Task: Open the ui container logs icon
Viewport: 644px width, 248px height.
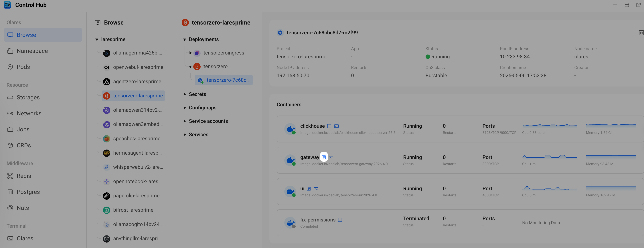Action: click(x=309, y=189)
